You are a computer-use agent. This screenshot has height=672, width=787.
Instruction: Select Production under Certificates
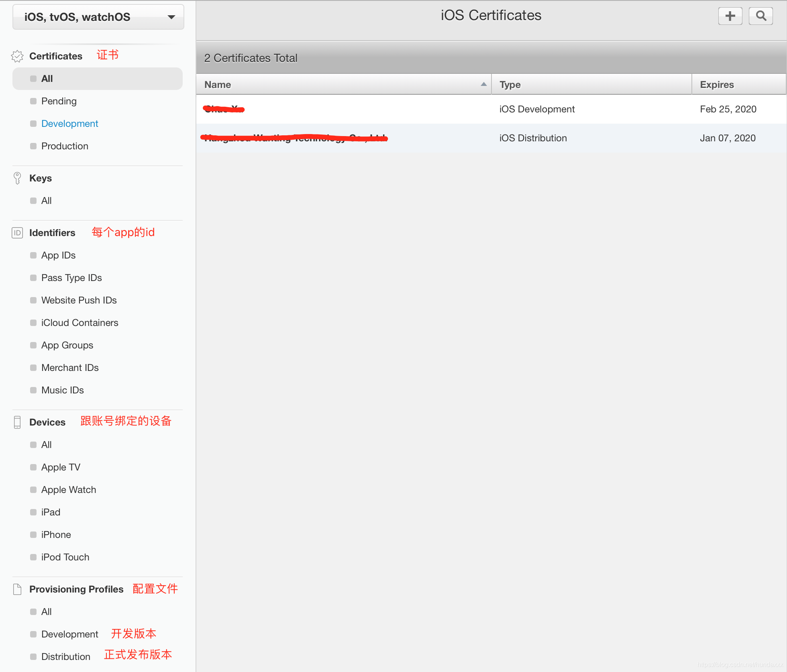(x=65, y=146)
